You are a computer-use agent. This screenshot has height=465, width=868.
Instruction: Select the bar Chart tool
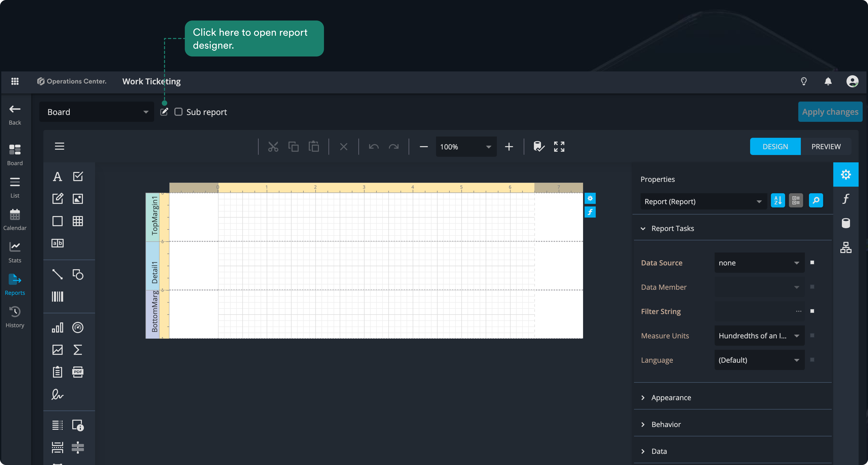coord(58,328)
